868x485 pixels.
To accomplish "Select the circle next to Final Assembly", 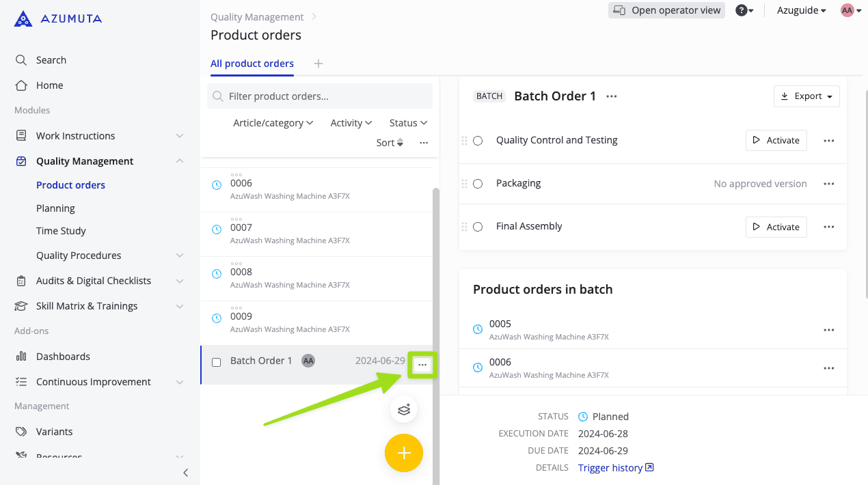I will point(478,226).
